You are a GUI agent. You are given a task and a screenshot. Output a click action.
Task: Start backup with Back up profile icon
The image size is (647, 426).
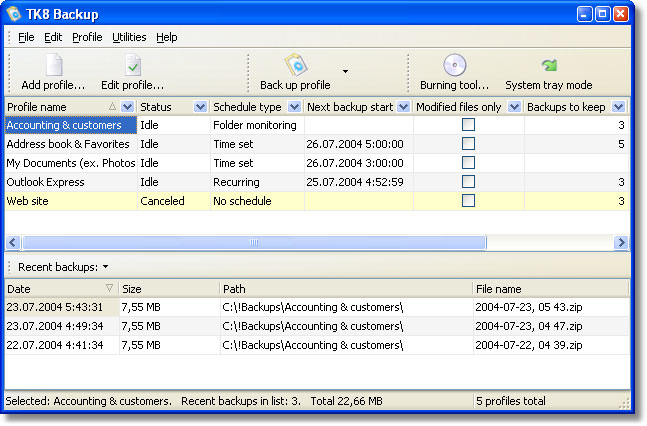295,65
